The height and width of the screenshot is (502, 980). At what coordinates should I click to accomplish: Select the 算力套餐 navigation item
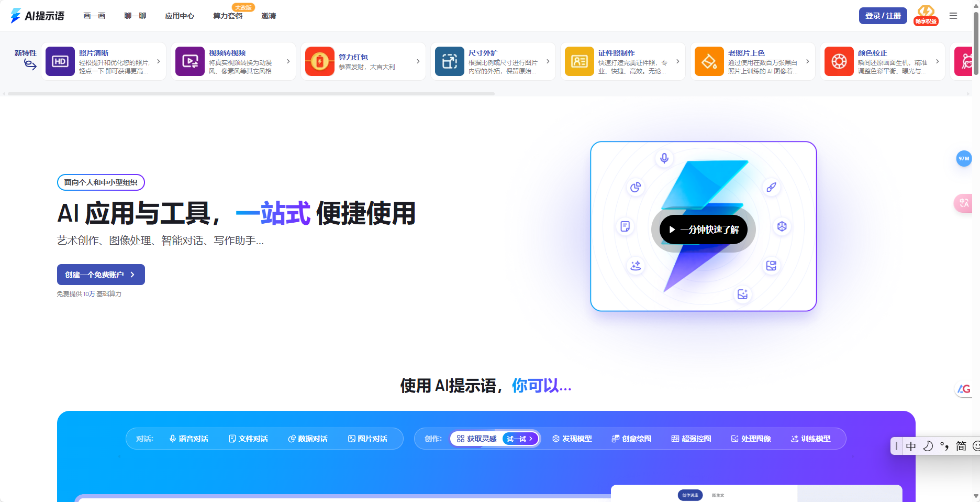click(x=227, y=16)
